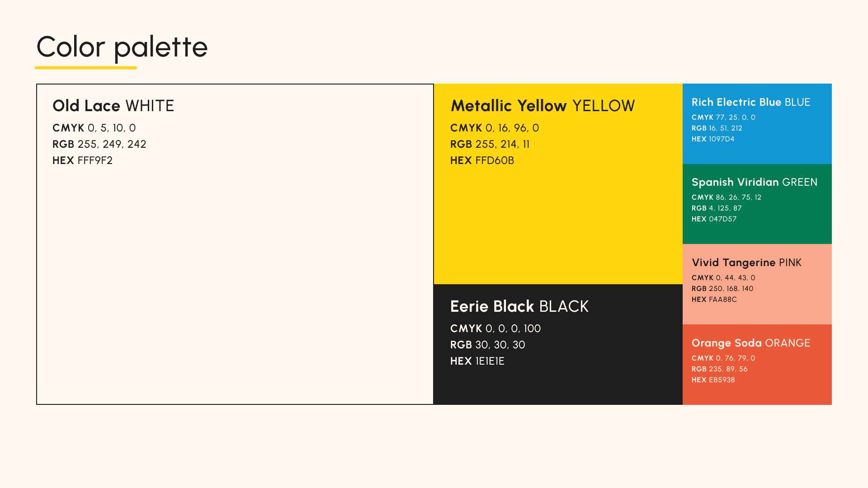Click the HEX FFD60B value
The height and width of the screenshot is (488, 868).
click(482, 160)
